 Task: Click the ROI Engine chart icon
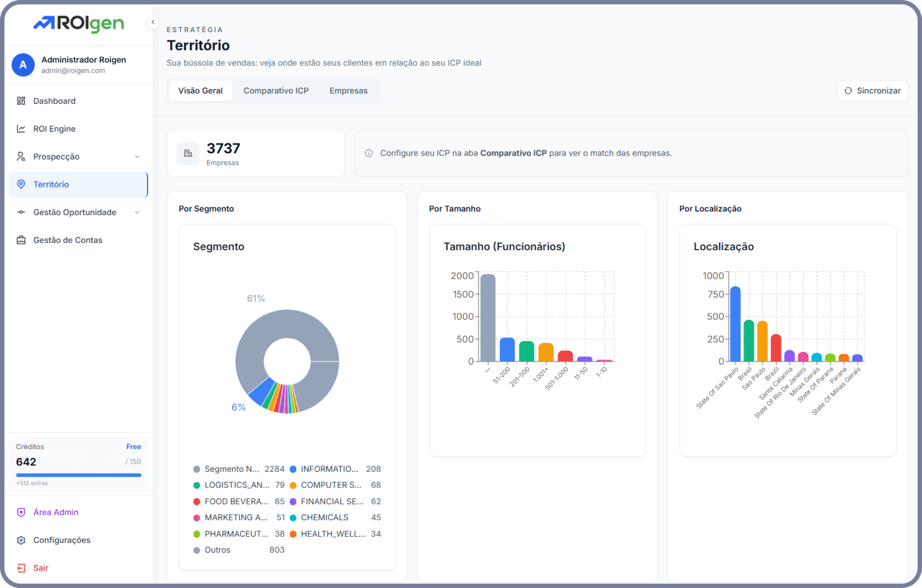coord(21,129)
